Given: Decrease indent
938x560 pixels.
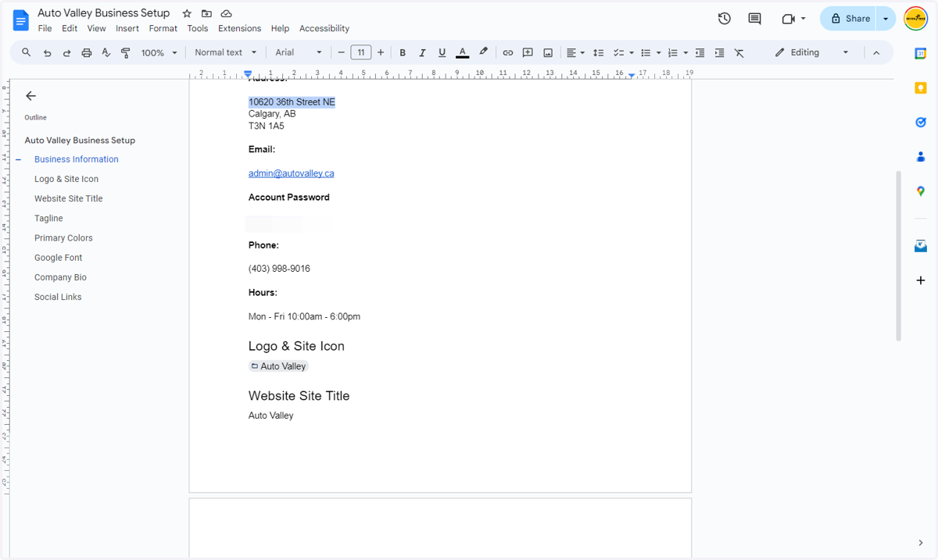Looking at the screenshot, I should pos(700,52).
